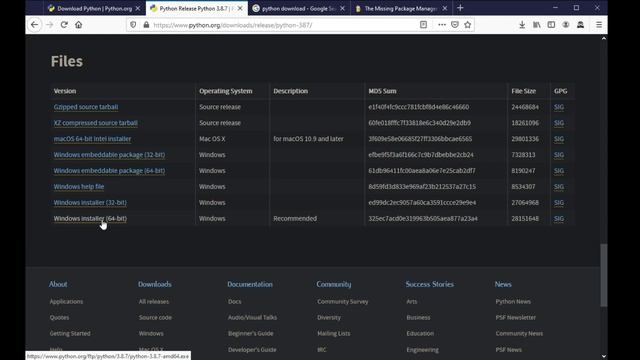The image size is (640, 360).
Task: Open the downloads panel
Action: [522, 25]
